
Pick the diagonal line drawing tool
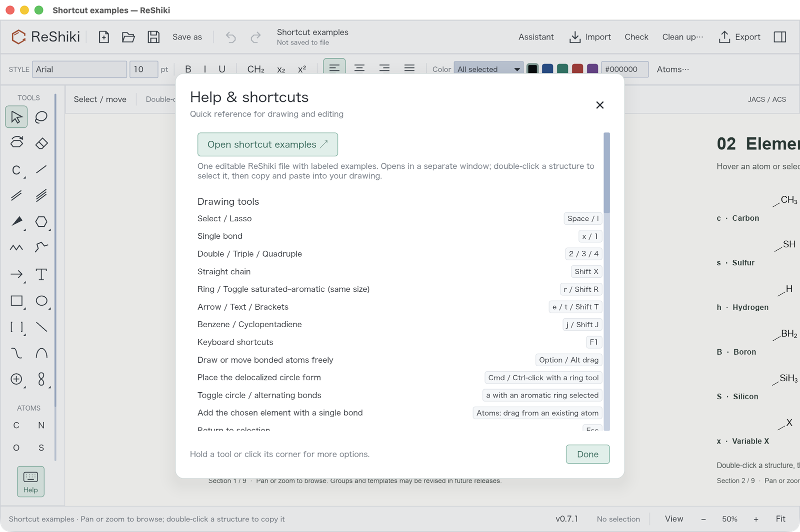pos(41,327)
